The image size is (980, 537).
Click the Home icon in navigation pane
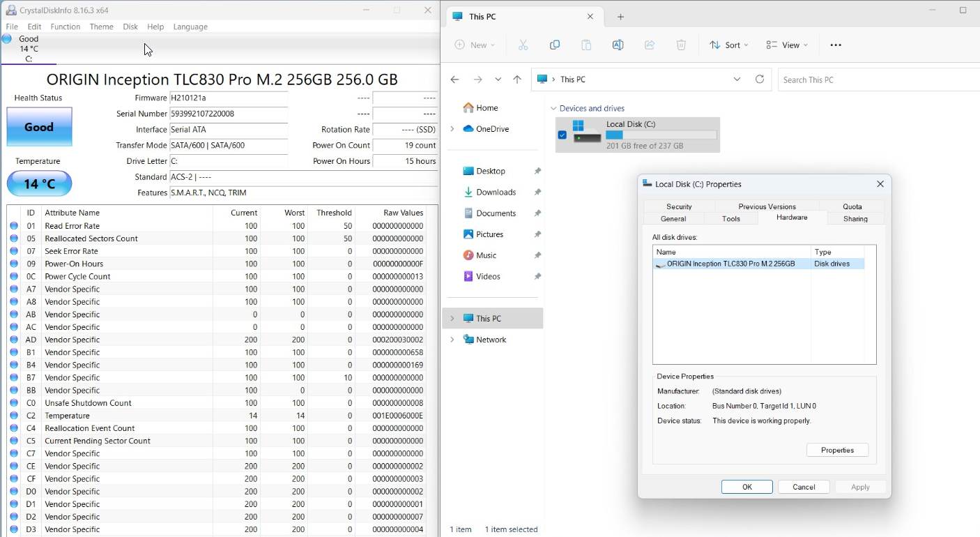point(468,108)
